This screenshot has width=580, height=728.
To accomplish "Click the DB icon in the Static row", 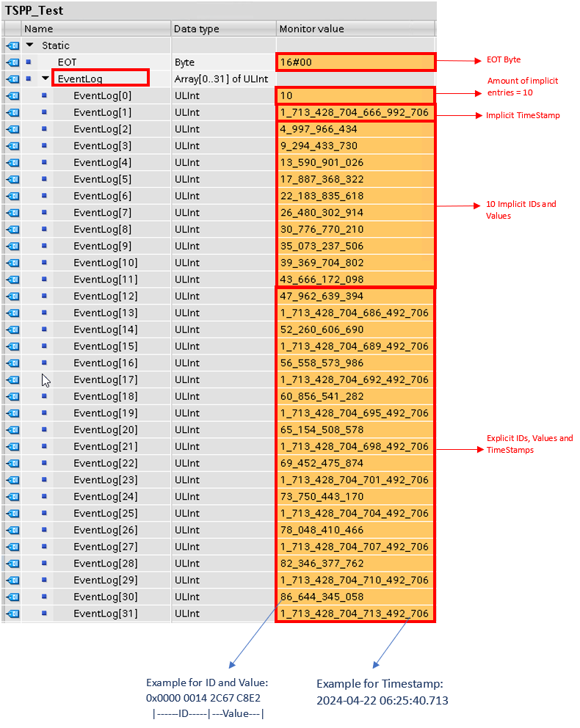I will point(12,45).
